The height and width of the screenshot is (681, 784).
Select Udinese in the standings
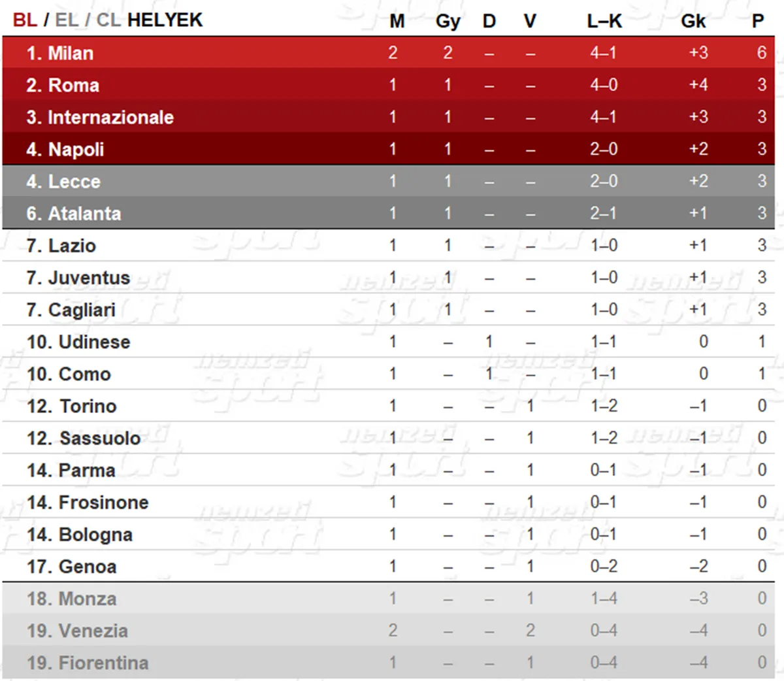94,342
